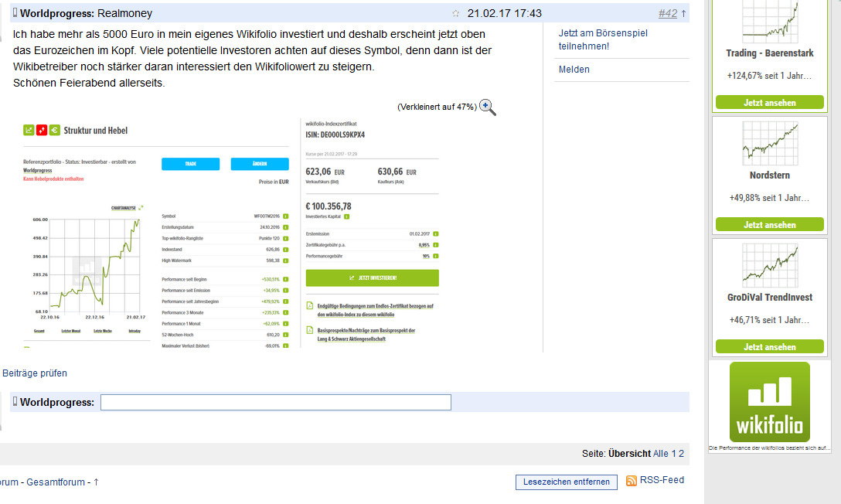Open post number #42 permalink
The image size is (841, 504).
pyautogui.click(x=667, y=13)
